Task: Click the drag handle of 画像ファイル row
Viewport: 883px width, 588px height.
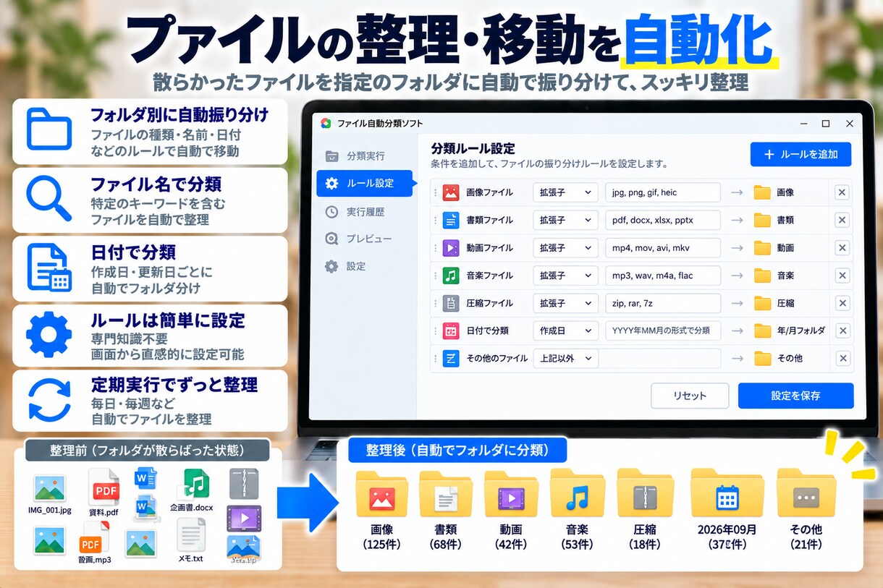Action: pos(436,192)
